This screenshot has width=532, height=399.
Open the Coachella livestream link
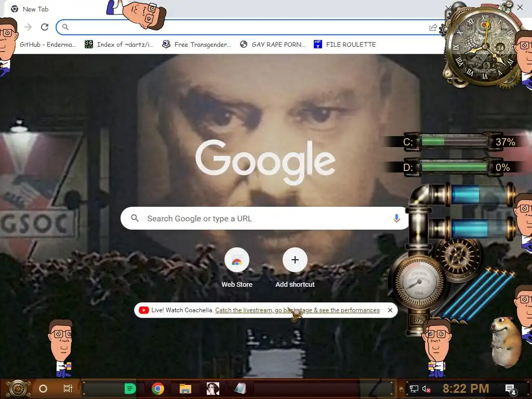click(x=297, y=310)
